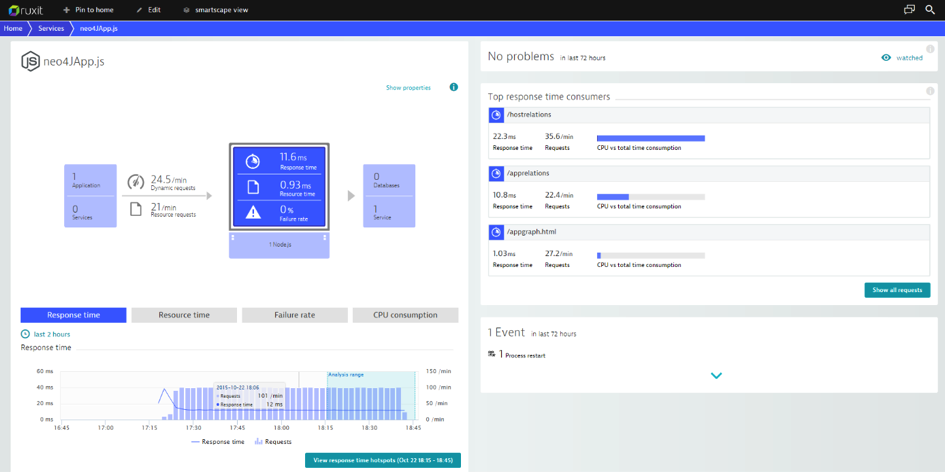Click info icon on No problems panel
The image size is (945, 472).
pyautogui.click(x=930, y=49)
